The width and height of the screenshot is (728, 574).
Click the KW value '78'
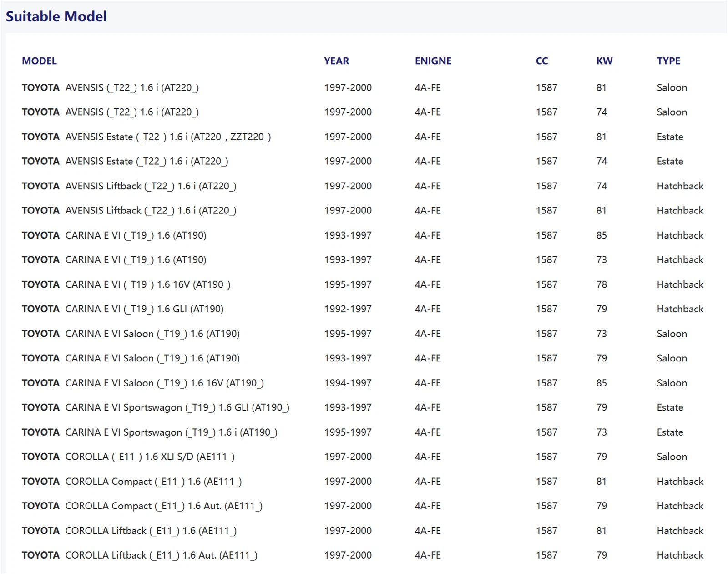602,284
